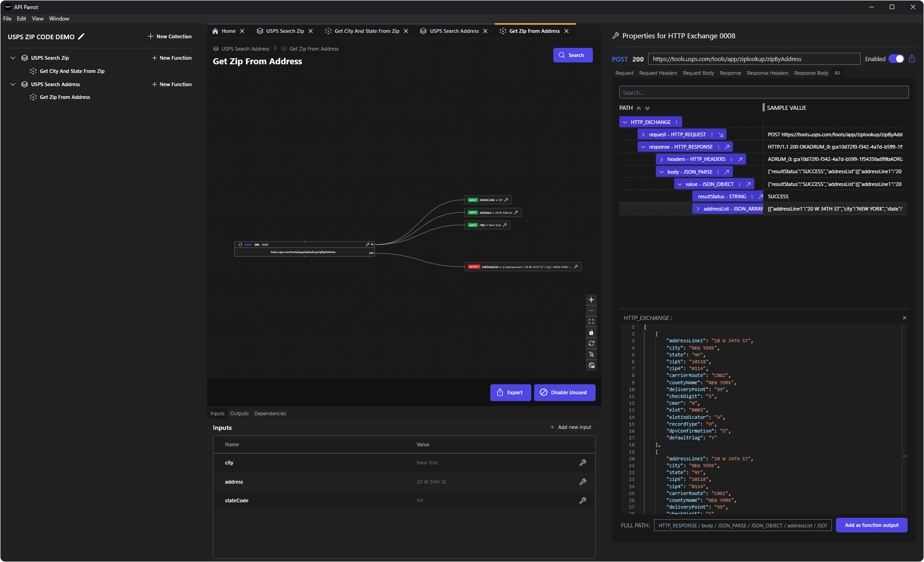Open wrench on addressList output node
The image size is (924, 562).
tap(576, 267)
